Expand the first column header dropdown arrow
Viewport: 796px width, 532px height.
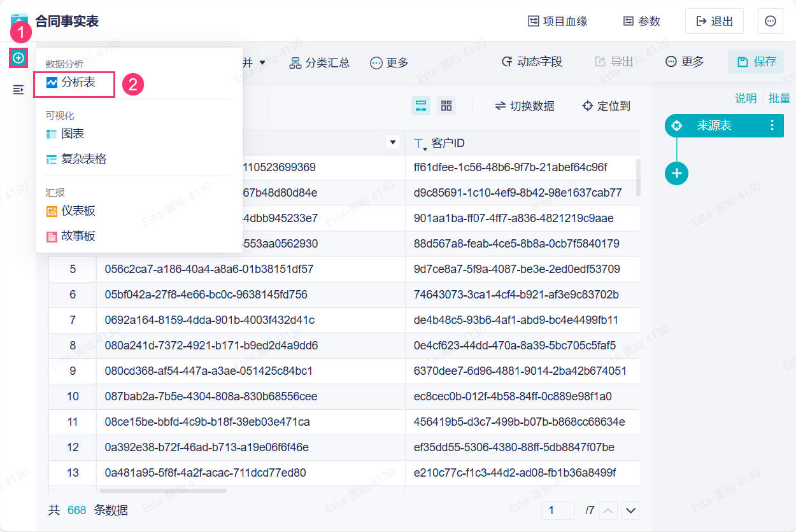click(393, 143)
